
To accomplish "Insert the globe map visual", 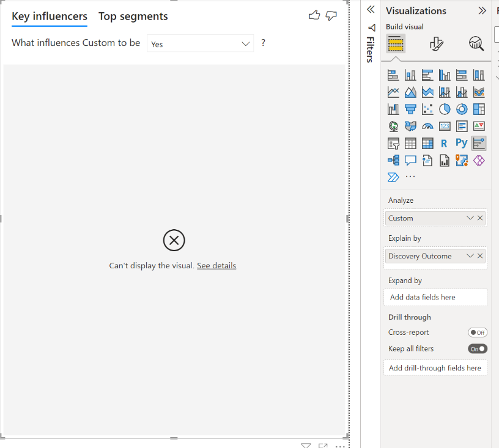I will (x=393, y=127).
